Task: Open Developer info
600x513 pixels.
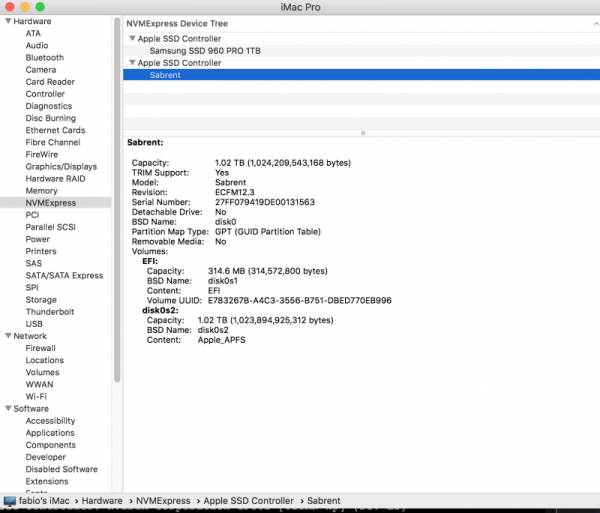Action: tap(46, 457)
